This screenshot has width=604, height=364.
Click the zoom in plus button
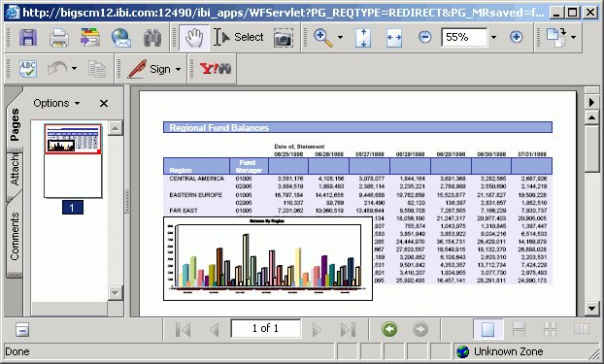click(516, 37)
